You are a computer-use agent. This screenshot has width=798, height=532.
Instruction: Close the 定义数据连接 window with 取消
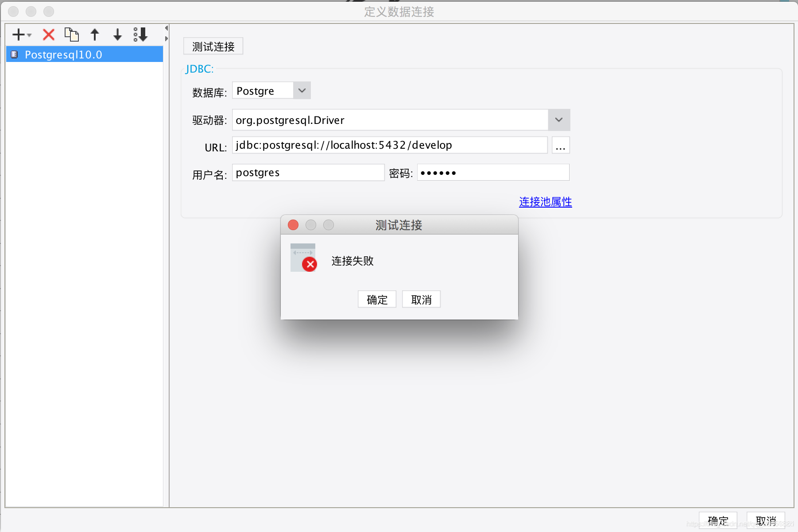click(766, 520)
